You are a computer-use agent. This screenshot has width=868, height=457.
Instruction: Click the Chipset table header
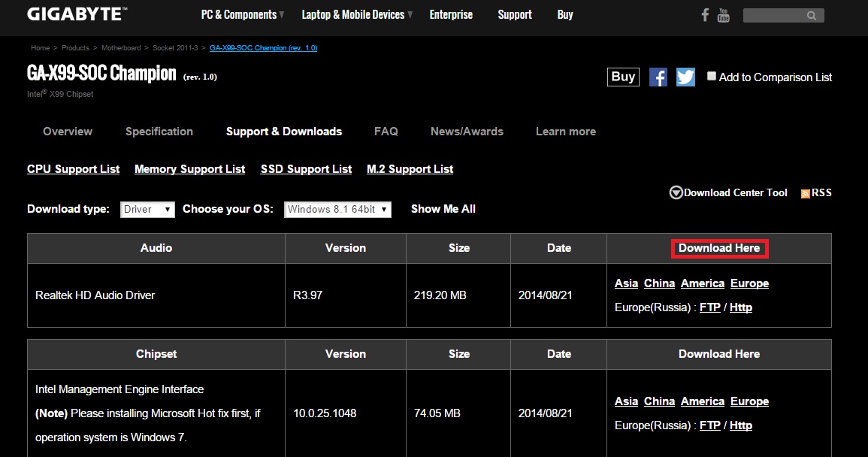(x=156, y=354)
